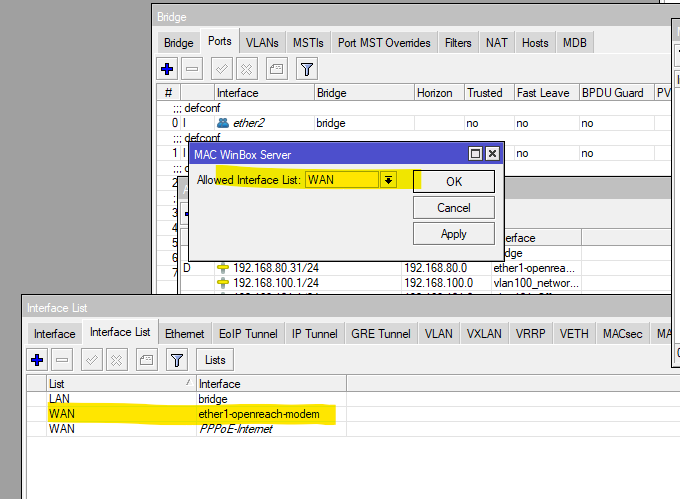This screenshot has width=680, height=499.
Task: Sort by Interface column in Bridge ports
Action: coord(264,93)
